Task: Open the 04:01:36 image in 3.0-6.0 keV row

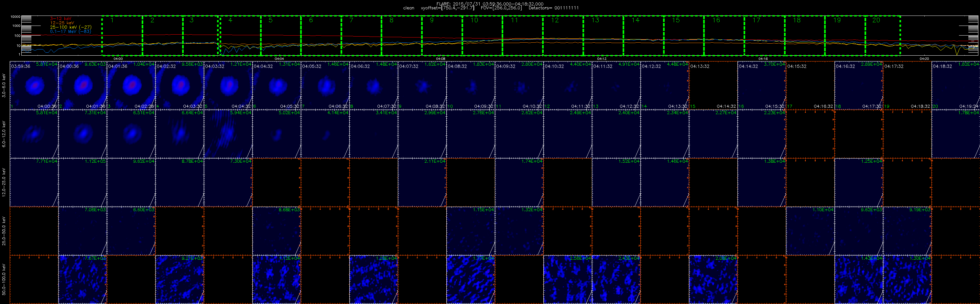Action: coord(131,85)
